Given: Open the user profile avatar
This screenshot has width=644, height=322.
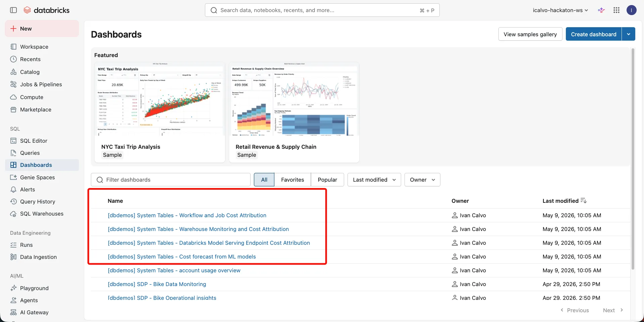Looking at the screenshot, I should click(x=632, y=10).
